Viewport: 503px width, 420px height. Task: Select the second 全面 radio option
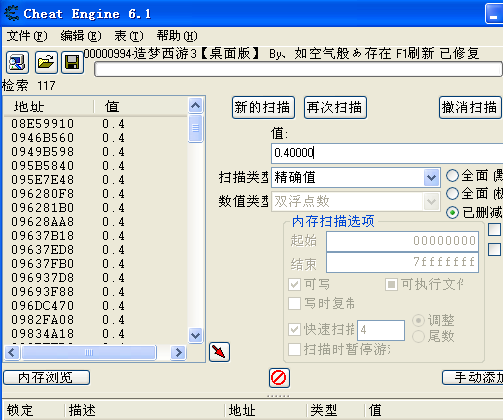tap(452, 194)
